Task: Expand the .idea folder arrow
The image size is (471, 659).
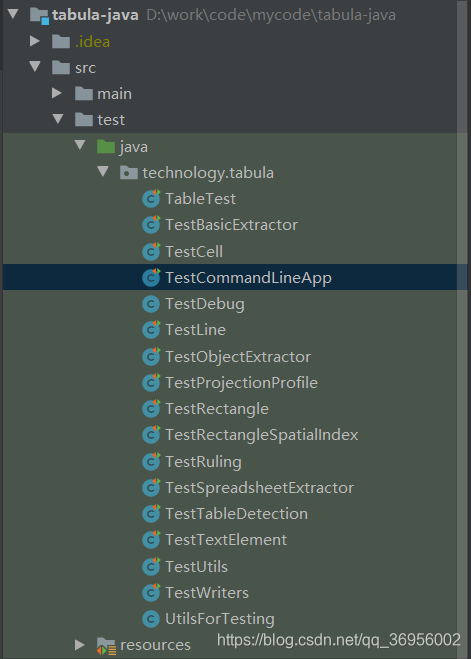Action: [34, 41]
